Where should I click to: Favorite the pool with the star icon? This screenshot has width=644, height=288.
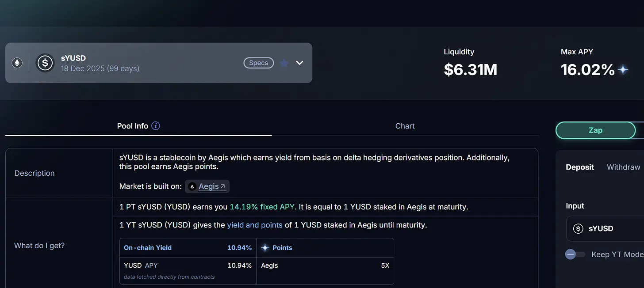click(x=284, y=63)
